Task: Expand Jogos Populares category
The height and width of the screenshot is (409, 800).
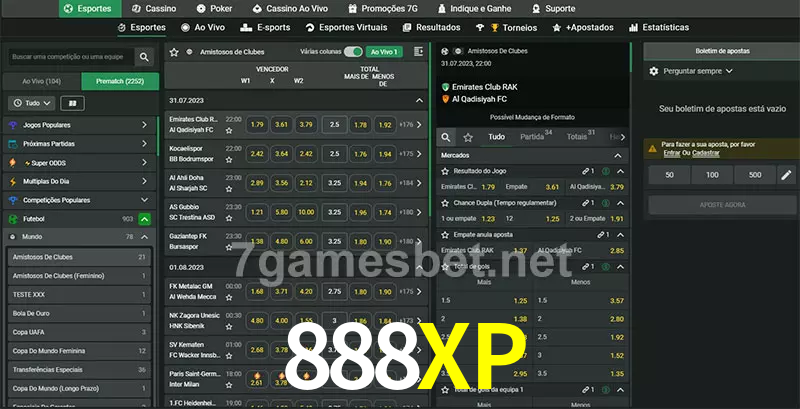Action: click(144, 125)
